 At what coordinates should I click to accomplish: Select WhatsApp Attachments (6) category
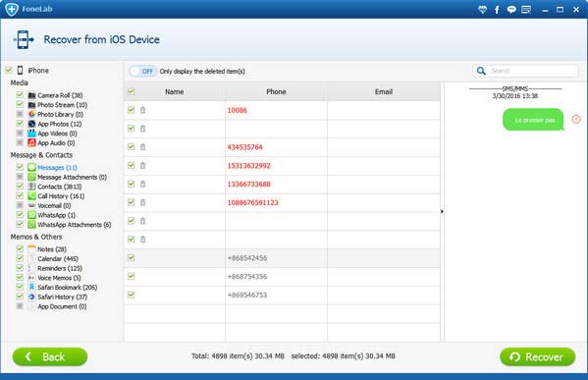point(75,225)
